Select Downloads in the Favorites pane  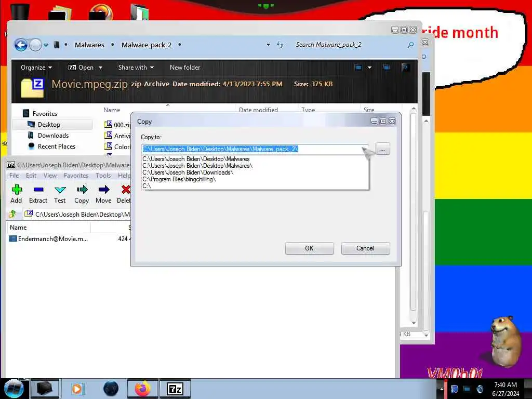53,136
